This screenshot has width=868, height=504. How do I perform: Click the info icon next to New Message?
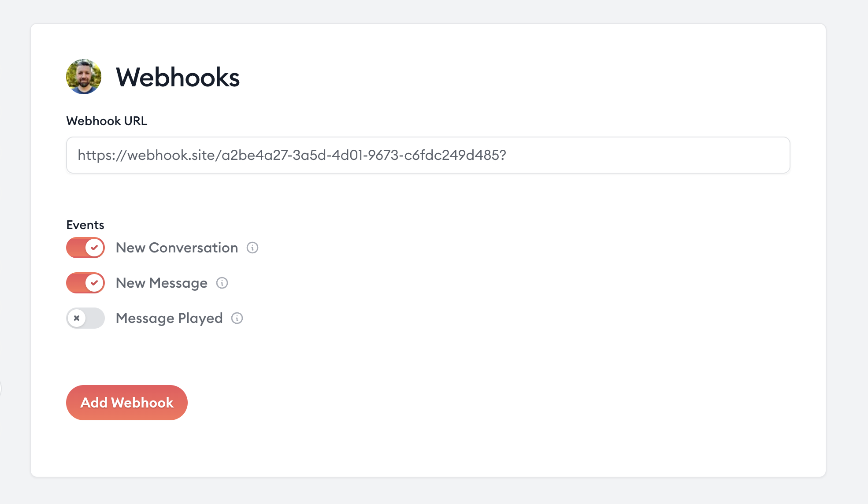click(x=222, y=283)
